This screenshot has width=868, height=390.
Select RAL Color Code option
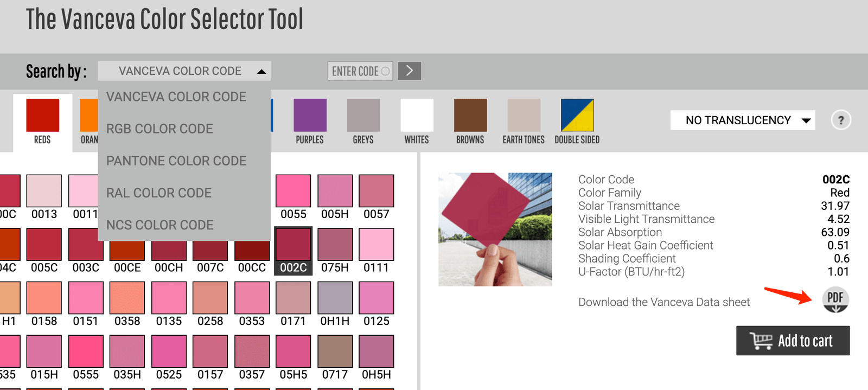pyautogui.click(x=159, y=193)
